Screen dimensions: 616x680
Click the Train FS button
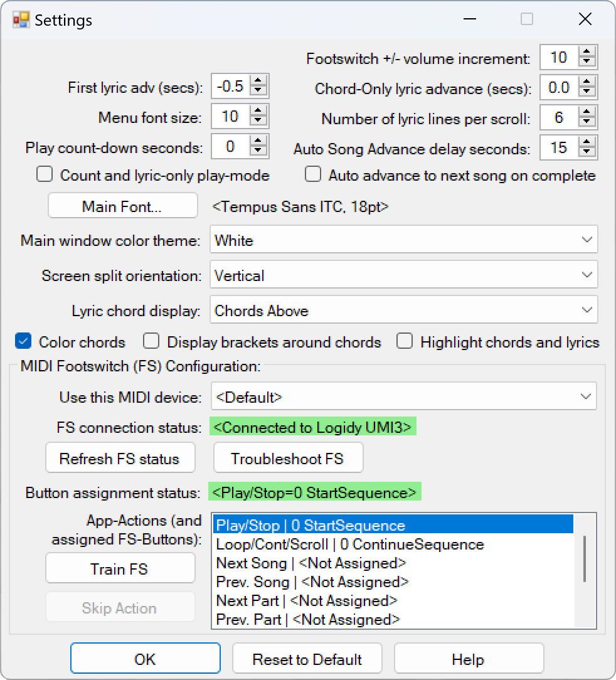click(x=120, y=568)
